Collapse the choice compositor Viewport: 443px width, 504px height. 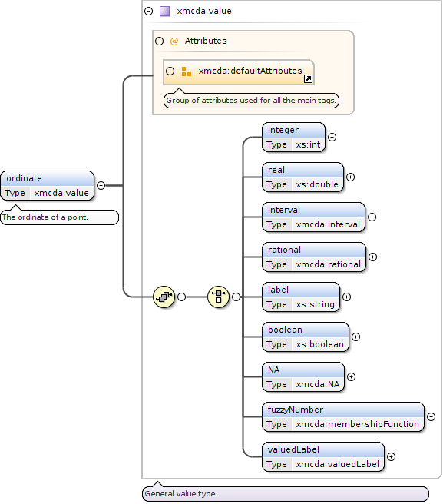(x=236, y=297)
